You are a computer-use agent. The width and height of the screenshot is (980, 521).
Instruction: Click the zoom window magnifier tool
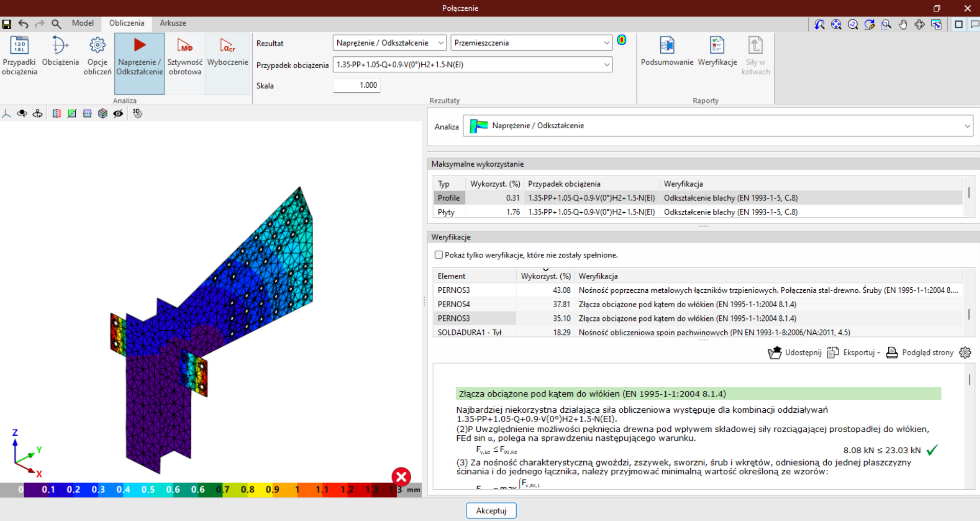point(886,24)
